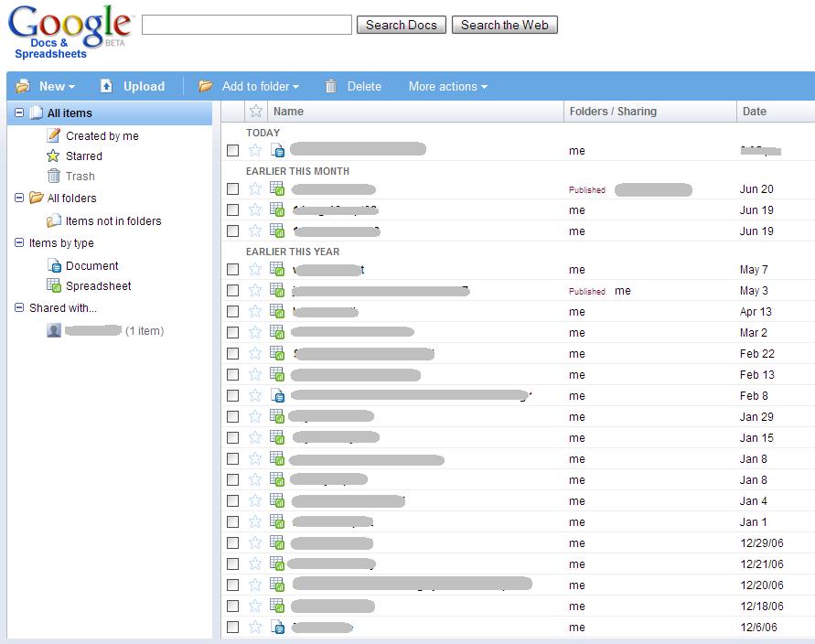Select Starred in sidebar

(x=83, y=156)
